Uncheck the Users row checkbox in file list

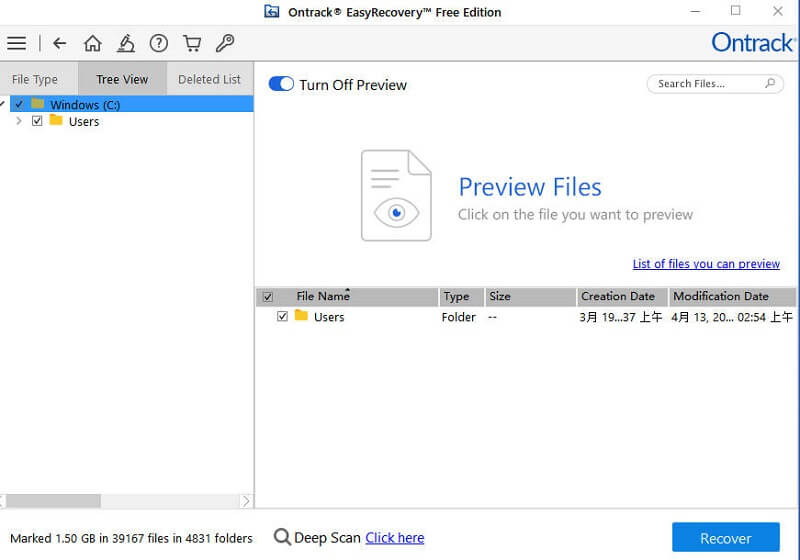point(282,316)
